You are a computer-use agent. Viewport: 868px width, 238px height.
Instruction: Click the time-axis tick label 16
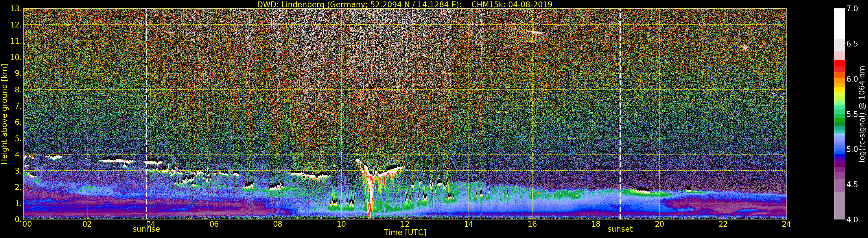tap(532, 224)
